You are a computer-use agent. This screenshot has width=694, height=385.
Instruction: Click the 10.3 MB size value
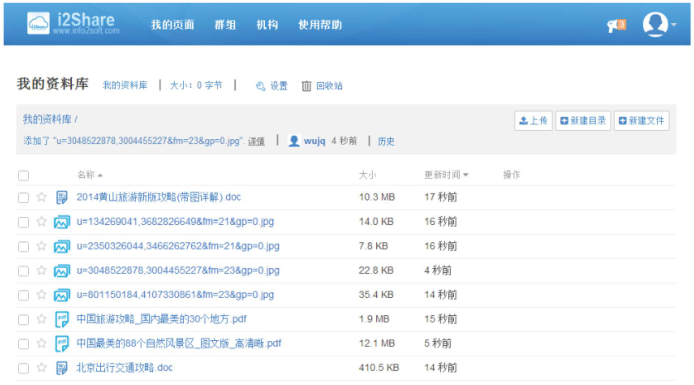377,197
